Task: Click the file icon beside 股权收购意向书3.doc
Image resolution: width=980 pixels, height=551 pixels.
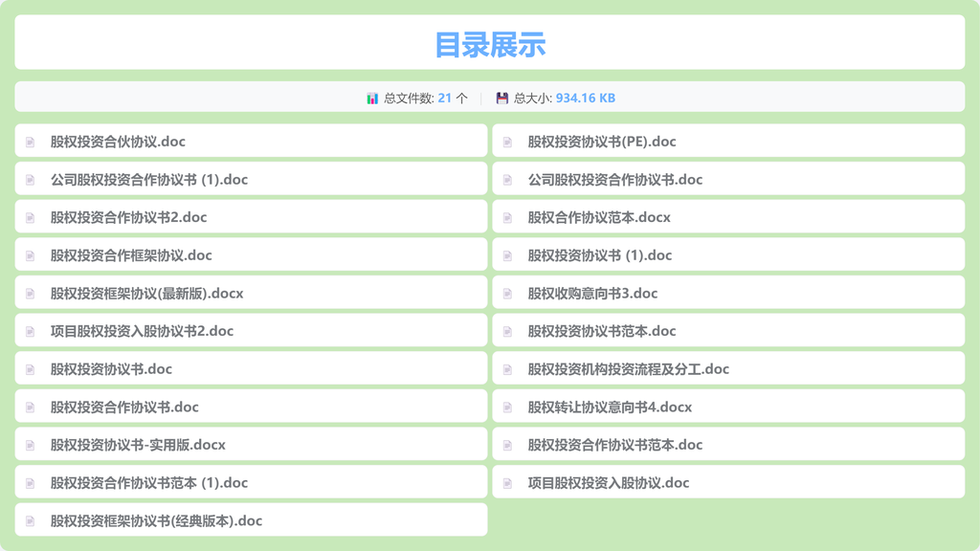Action: [507, 294]
